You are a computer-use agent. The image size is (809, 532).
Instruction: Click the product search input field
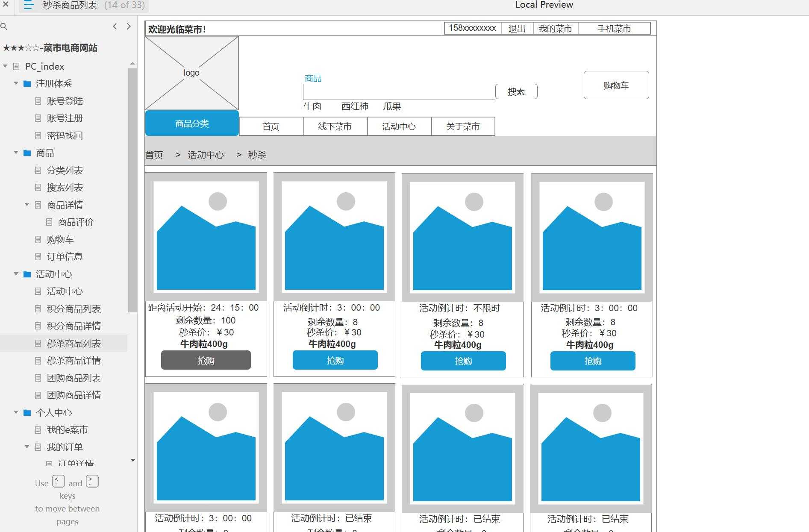[399, 92]
